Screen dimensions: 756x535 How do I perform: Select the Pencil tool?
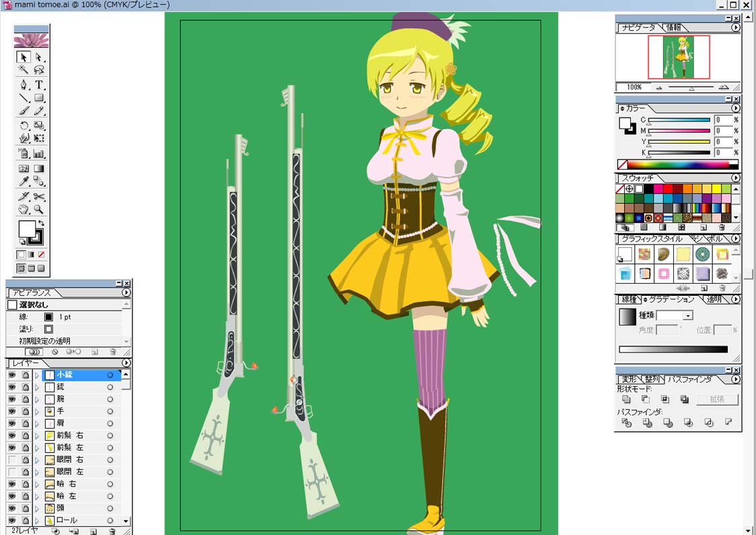[x=39, y=111]
